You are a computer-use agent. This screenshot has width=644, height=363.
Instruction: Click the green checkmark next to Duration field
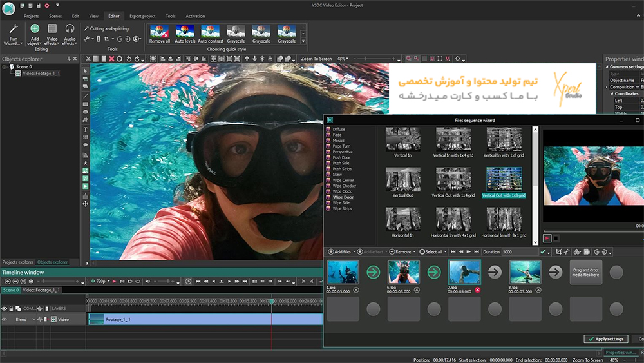point(543,251)
